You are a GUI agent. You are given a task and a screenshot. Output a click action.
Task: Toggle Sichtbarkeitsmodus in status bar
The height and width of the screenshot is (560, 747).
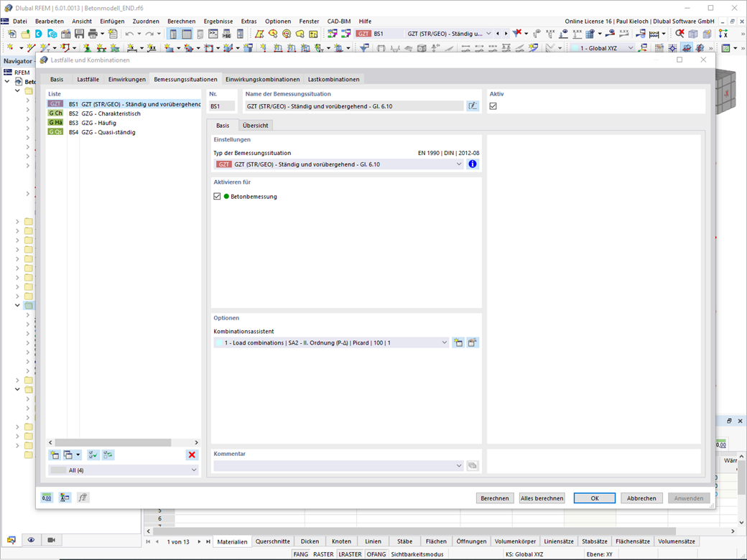pos(417,554)
